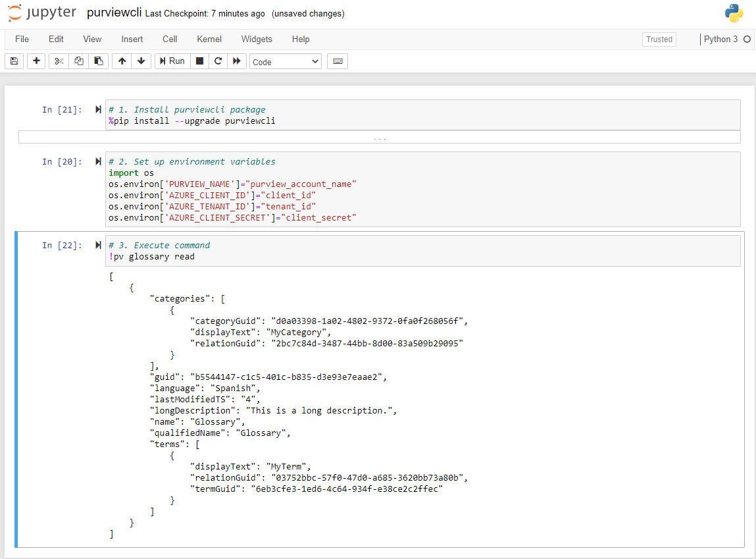
Task: Click qualifiedName Glossary output line
Action: (x=220, y=433)
